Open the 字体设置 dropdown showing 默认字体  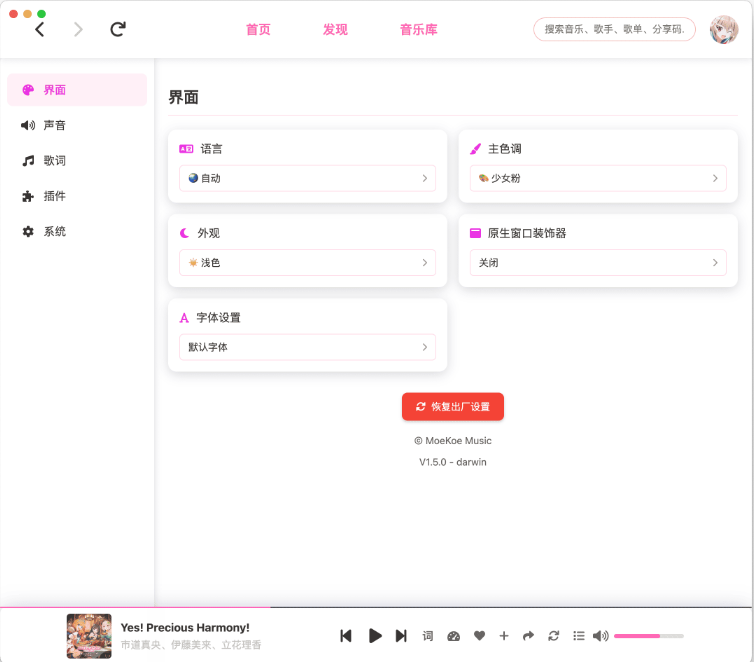[307, 347]
